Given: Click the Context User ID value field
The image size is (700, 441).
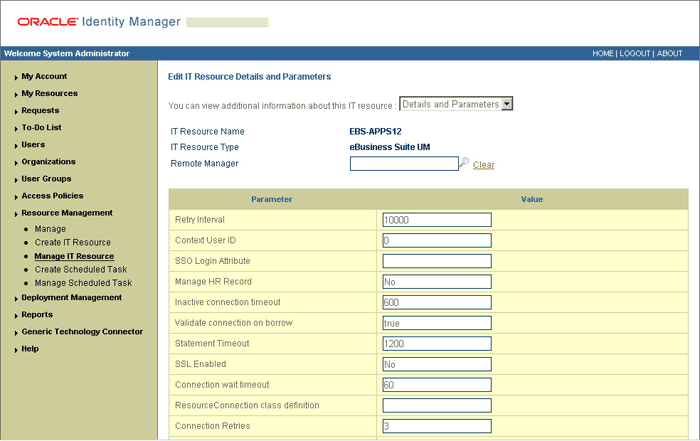Looking at the screenshot, I should [x=437, y=240].
